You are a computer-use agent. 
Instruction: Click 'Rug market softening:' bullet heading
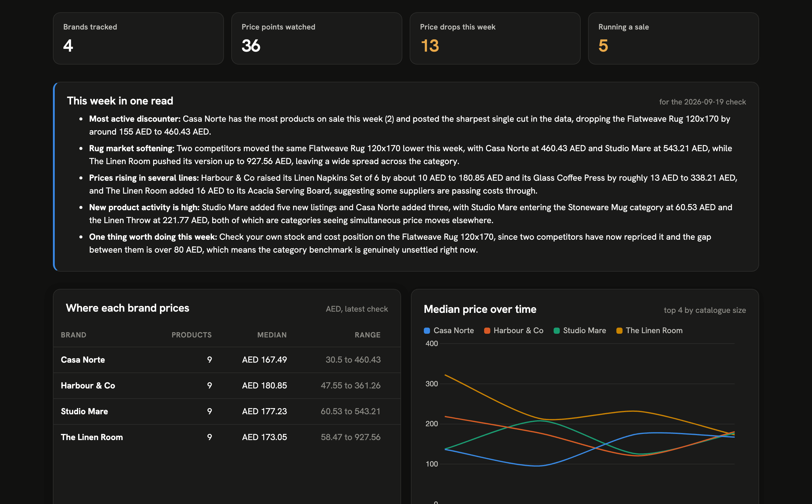click(x=132, y=148)
